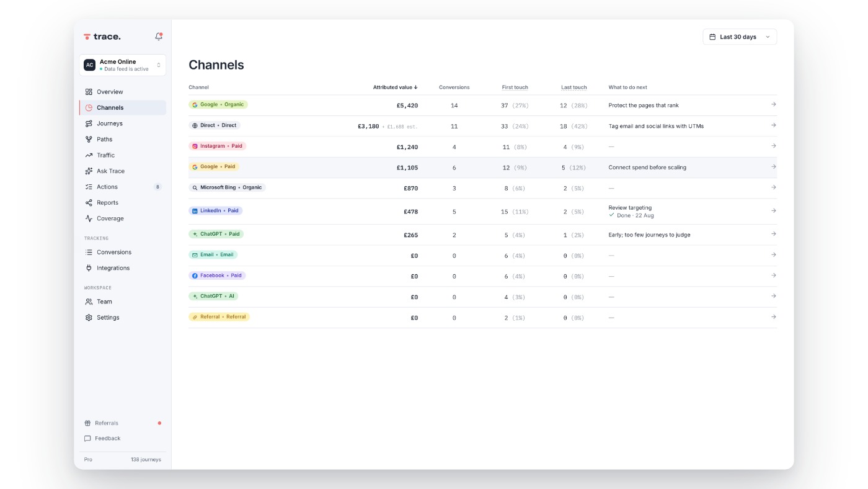Image resolution: width=868 pixels, height=489 pixels.
Task: Open the notifications bell
Action: pos(159,37)
